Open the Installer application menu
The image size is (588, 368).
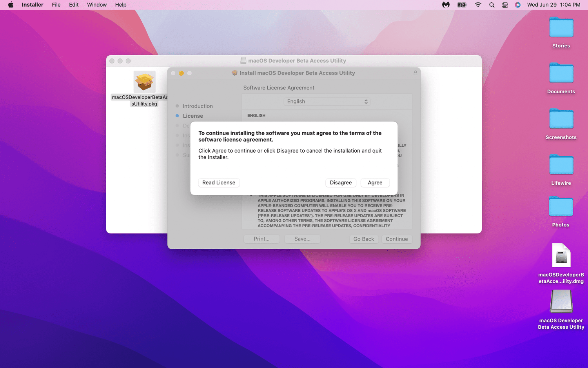(x=33, y=5)
